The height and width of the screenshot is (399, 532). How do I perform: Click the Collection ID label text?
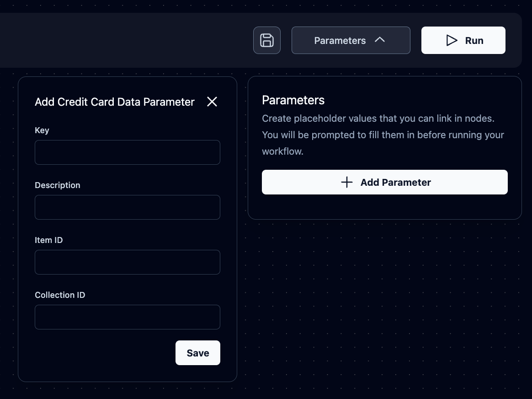click(60, 295)
